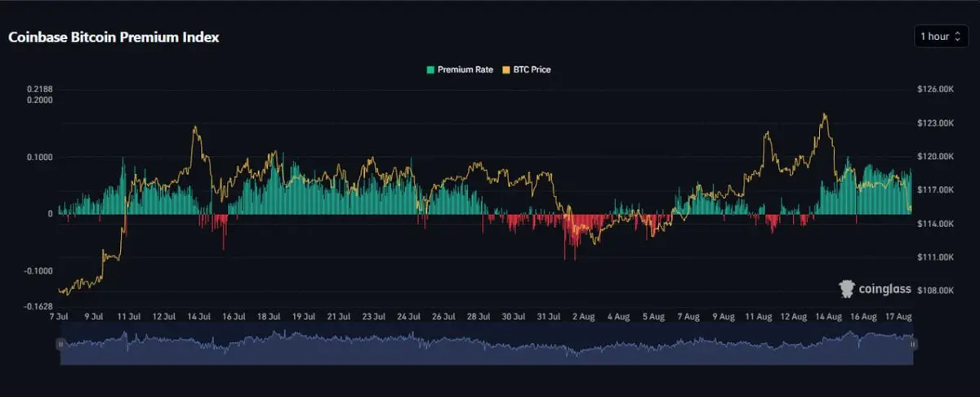Click the 30 Jul x-axis label

[x=514, y=315]
